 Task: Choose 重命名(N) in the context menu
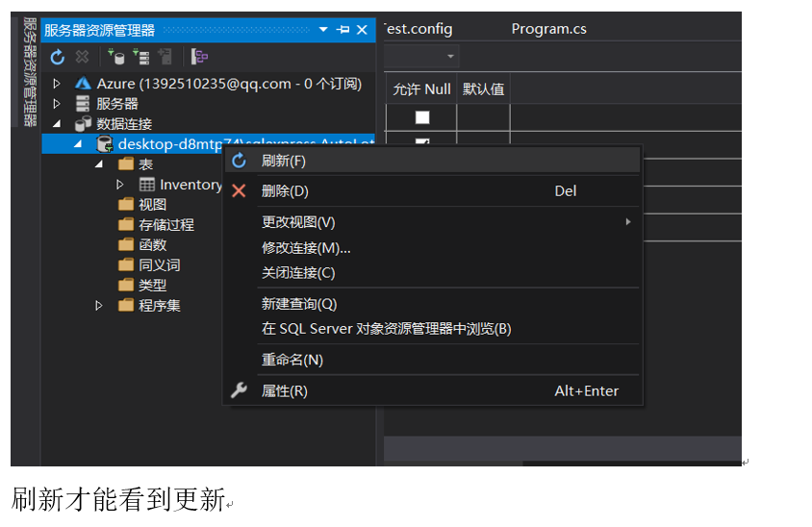[x=433, y=360]
